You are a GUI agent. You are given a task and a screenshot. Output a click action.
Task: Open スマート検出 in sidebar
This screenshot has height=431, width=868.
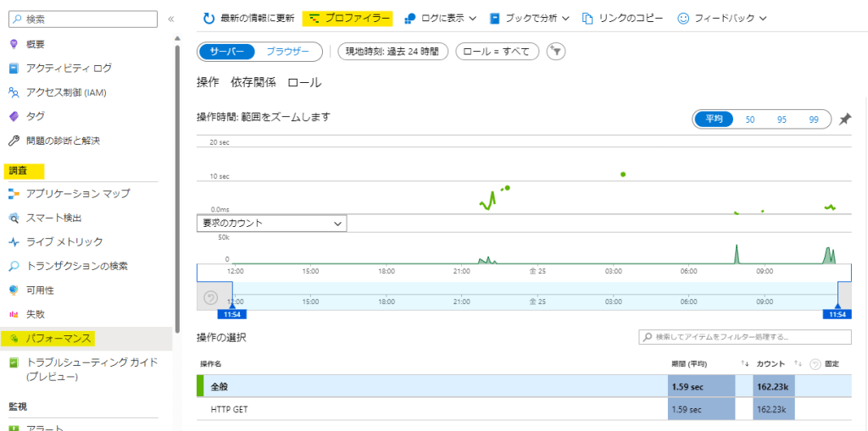coord(54,218)
